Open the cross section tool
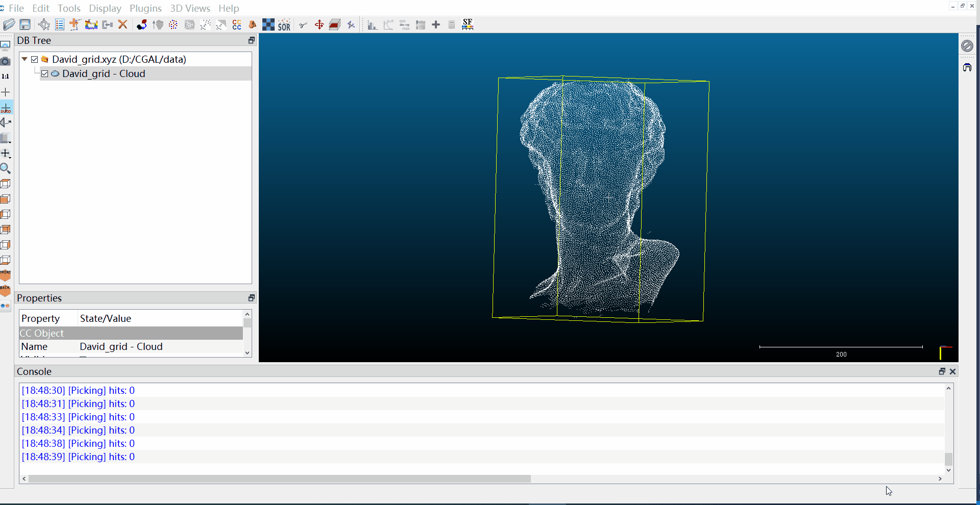 pos(335,24)
